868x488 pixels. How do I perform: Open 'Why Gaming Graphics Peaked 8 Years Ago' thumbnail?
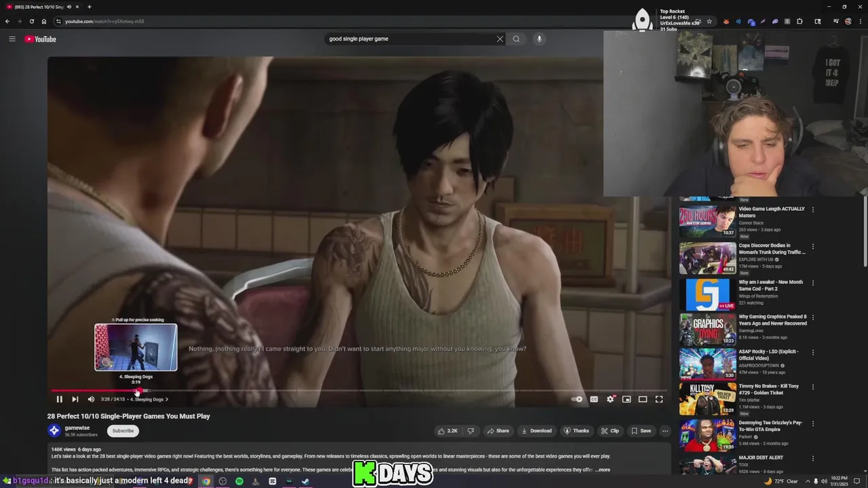[707, 329]
